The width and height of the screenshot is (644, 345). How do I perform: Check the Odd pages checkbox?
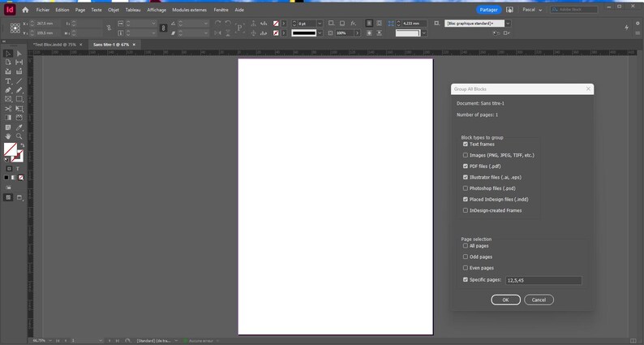click(x=466, y=257)
